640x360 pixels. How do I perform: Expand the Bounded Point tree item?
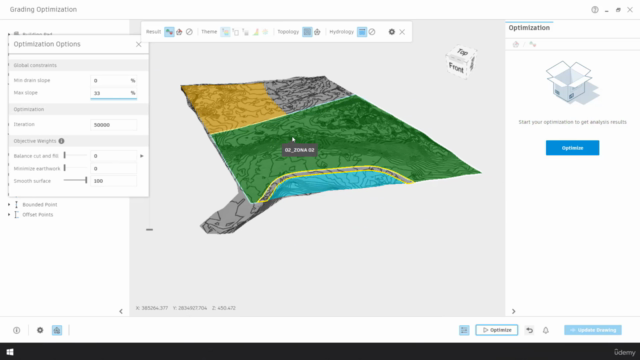click(9, 204)
